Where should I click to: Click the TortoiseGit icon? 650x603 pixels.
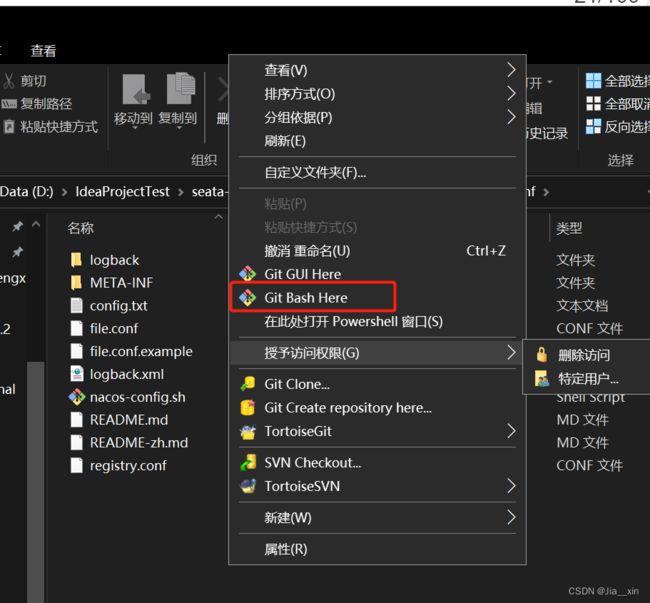247,431
